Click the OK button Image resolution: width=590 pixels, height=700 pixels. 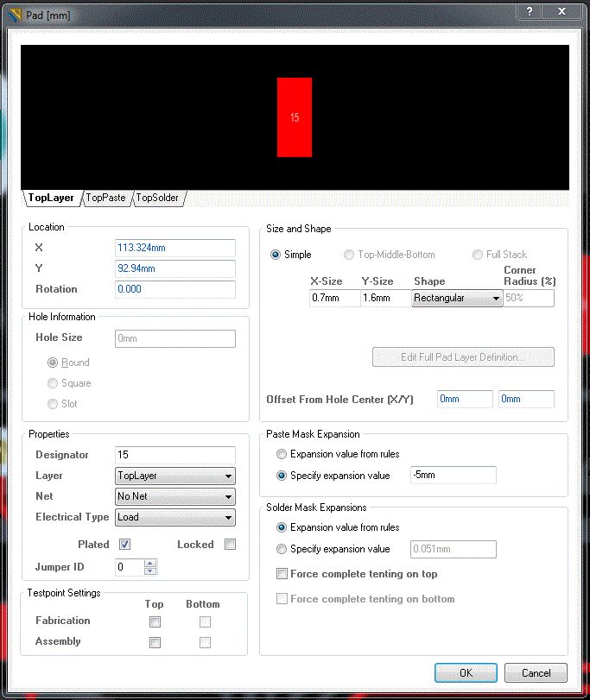click(466, 672)
